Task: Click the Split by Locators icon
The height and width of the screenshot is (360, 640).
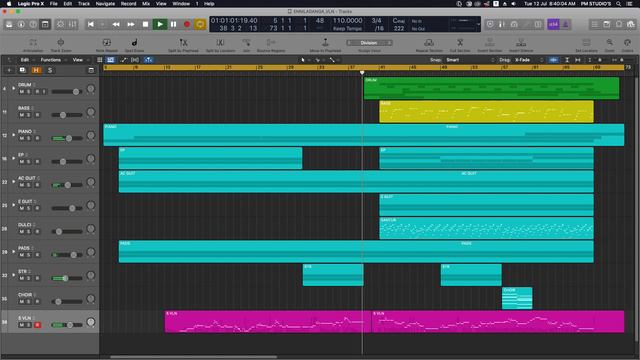Action: [220, 42]
